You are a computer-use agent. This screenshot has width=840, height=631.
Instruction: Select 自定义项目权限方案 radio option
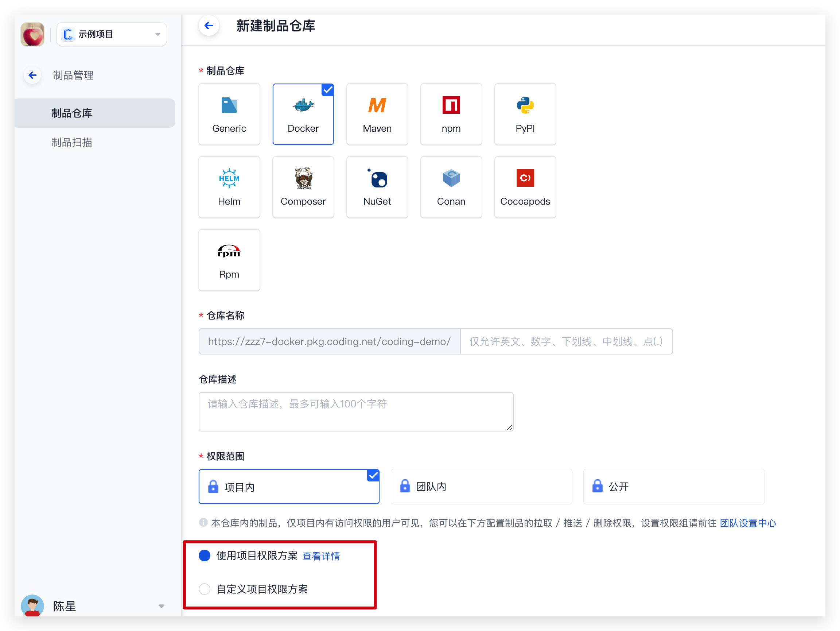[x=204, y=589]
